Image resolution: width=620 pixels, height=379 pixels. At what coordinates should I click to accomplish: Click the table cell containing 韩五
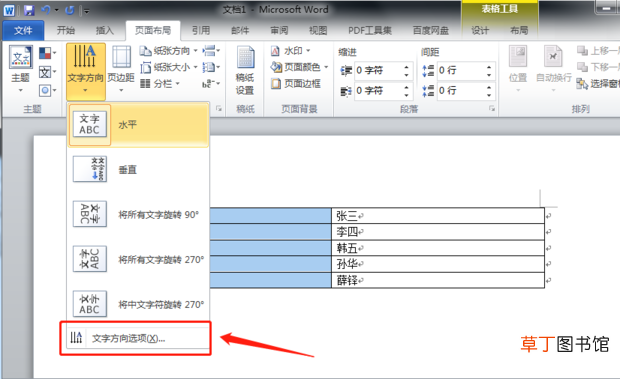pyautogui.click(x=438, y=248)
